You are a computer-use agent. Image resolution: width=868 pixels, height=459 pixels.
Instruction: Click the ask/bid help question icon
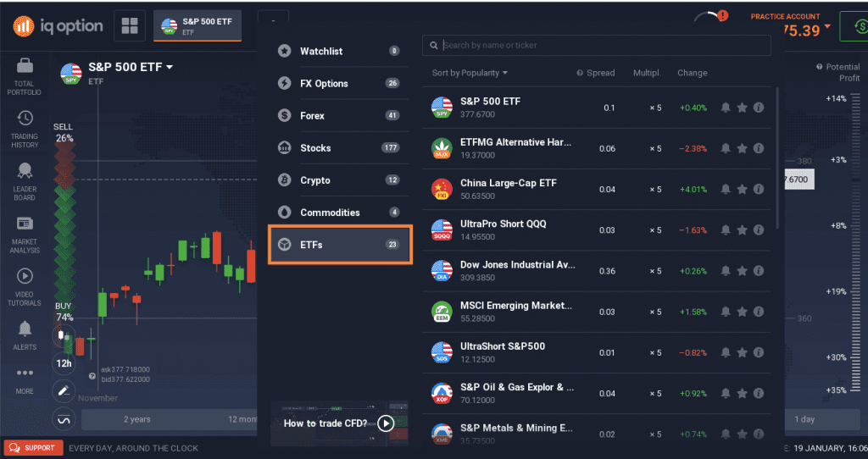click(x=92, y=376)
